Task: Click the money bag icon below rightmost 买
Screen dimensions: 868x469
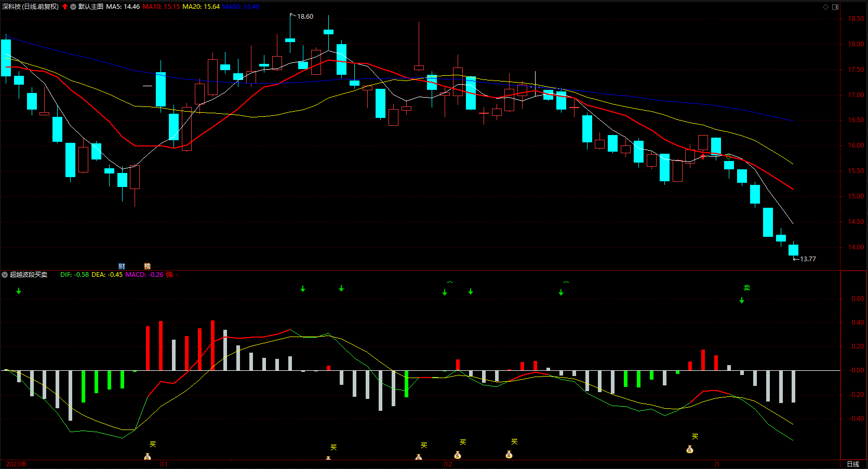Action: point(690,449)
